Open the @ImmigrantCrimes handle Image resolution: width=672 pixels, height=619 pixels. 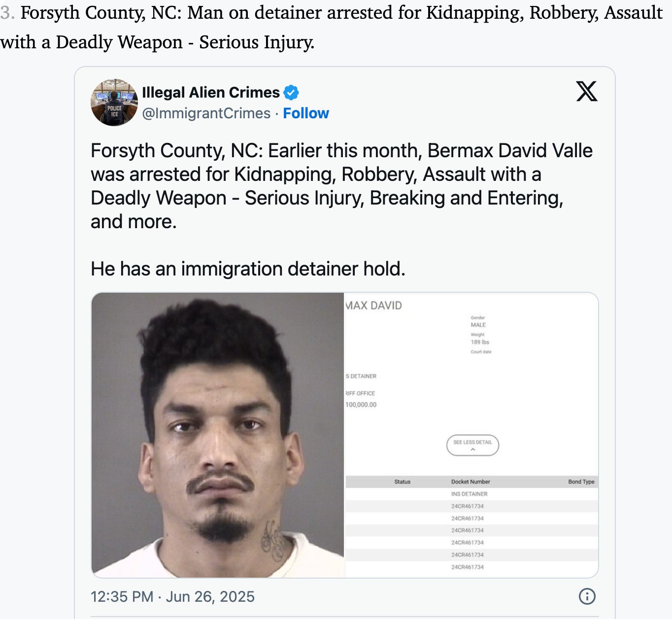coord(206,113)
